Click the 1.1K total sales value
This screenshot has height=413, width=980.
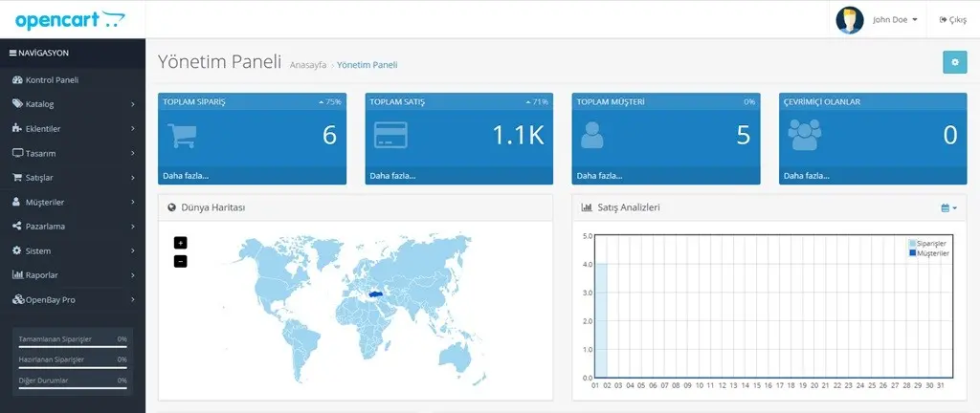pos(518,136)
